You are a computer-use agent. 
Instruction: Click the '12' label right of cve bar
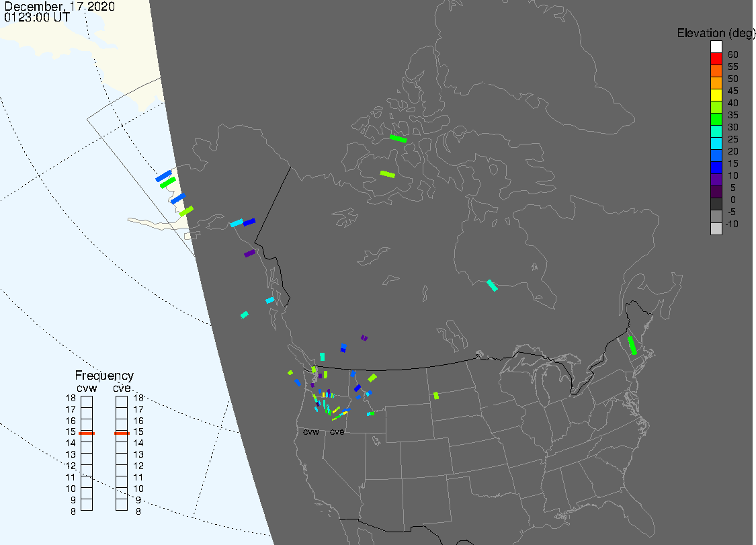138,466
